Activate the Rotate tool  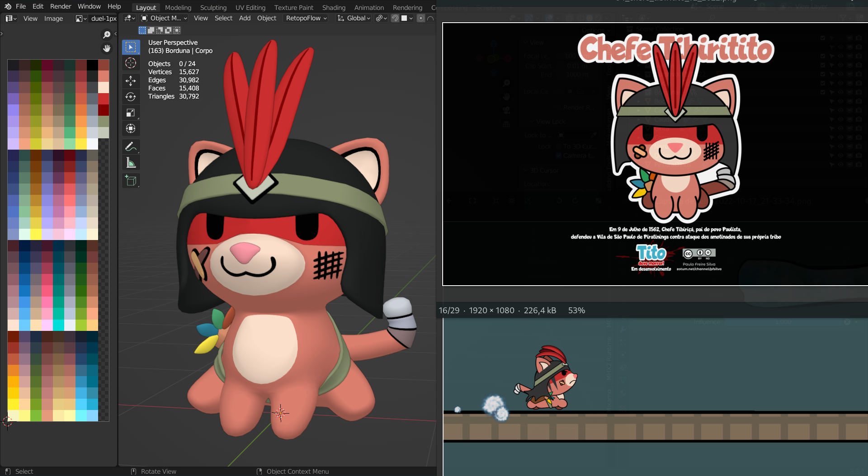coord(131,97)
